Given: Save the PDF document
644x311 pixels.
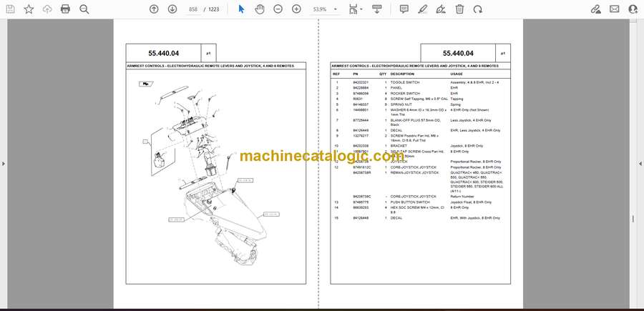Looking at the screenshot, I should pyautogui.click(x=10, y=9).
